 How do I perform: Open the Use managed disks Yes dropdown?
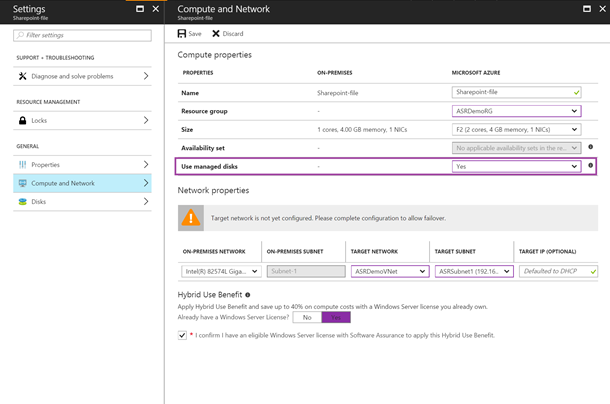pyautogui.click(x=517, y=167)
